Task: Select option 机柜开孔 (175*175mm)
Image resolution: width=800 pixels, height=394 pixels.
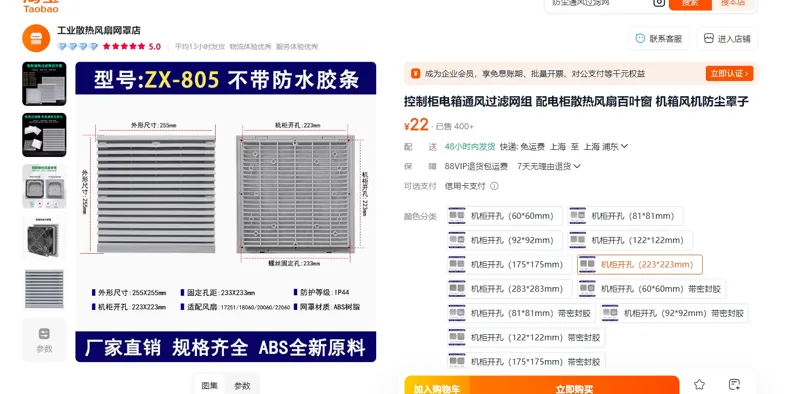Action: (509, 264)
